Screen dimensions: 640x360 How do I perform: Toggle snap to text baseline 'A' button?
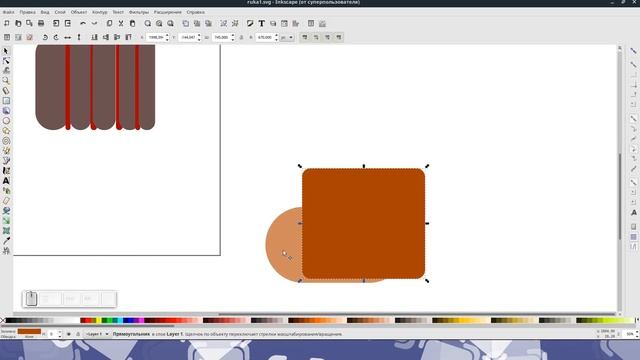pos(633,213)
